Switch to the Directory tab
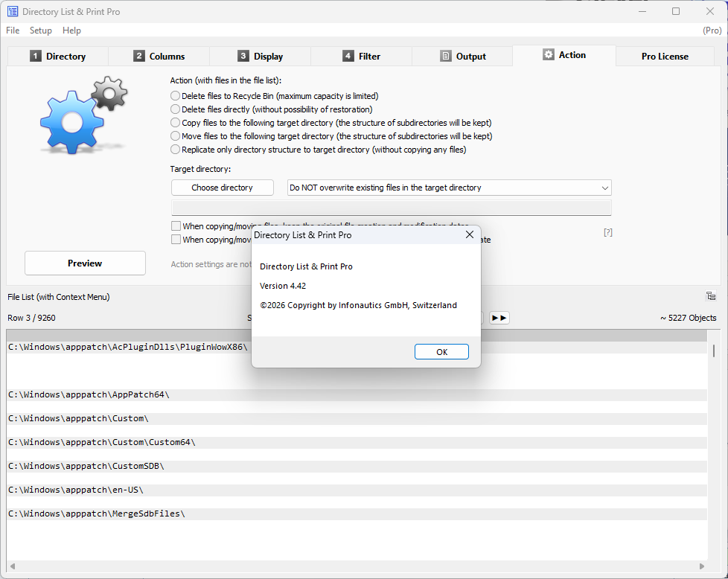The width and height of the screenshot is (728, 579). [x=58, y=56]
